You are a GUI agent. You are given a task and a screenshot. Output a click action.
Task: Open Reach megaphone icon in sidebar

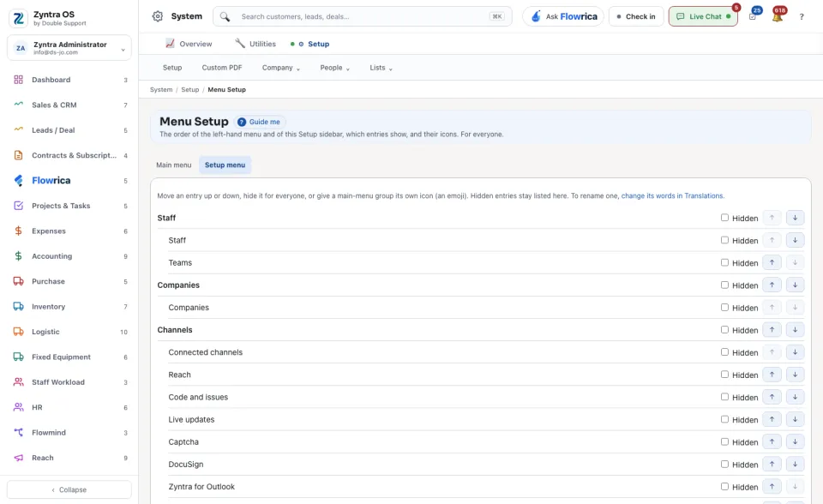(x=18, y=458)
